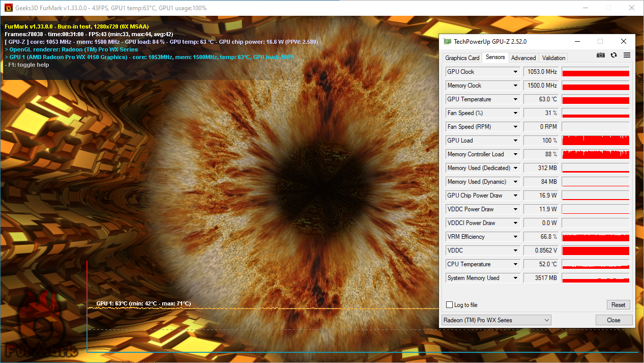Click the GPU-Z refresh icon
The width and height of the screenshot is (644, 363).
(x=614, y=55)
